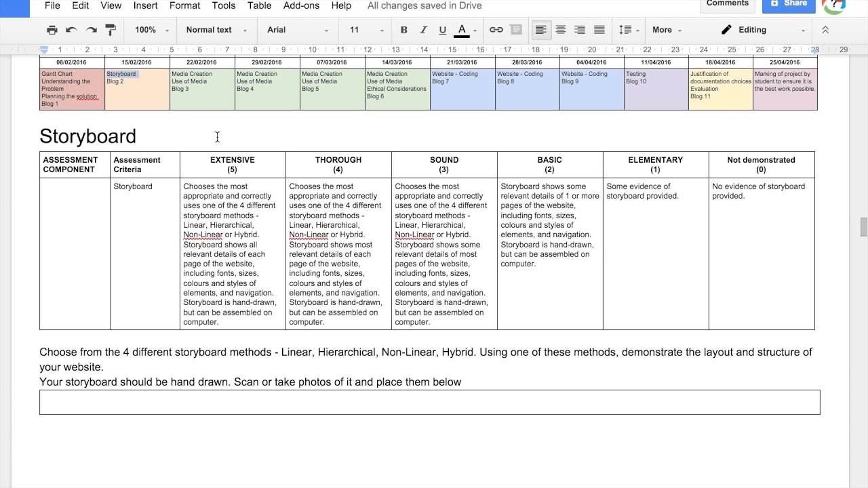Open the Insert menu
This screenshot has width=868, height=488.
tap(145, 5)
